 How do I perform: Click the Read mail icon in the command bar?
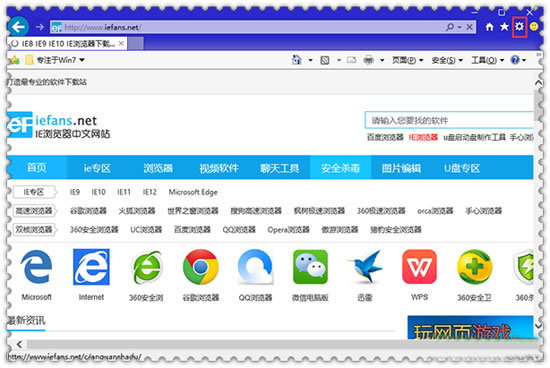tap(351, 60)
